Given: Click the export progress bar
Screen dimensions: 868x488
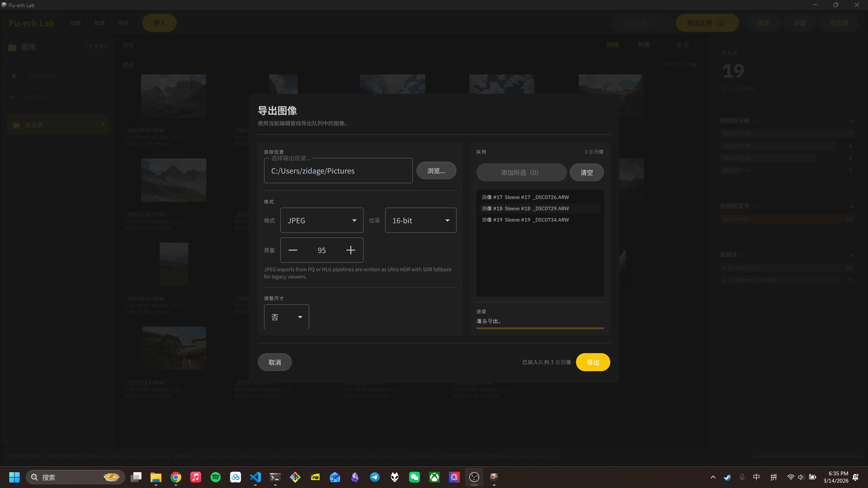Looking at the screenshot, I should (x=540, y=328).
